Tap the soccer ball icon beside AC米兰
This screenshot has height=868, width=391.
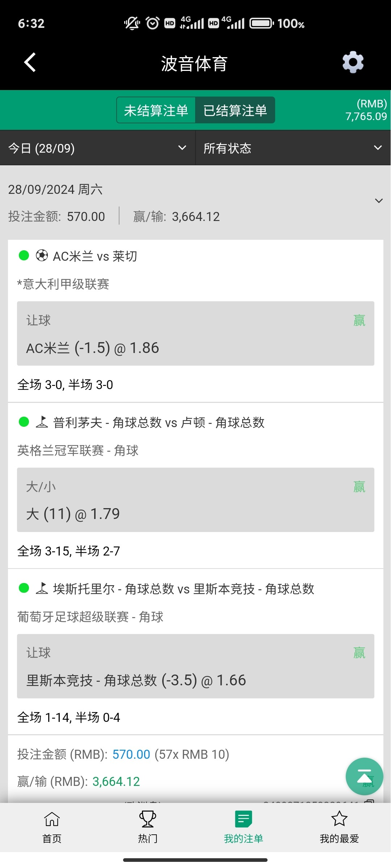42,256
